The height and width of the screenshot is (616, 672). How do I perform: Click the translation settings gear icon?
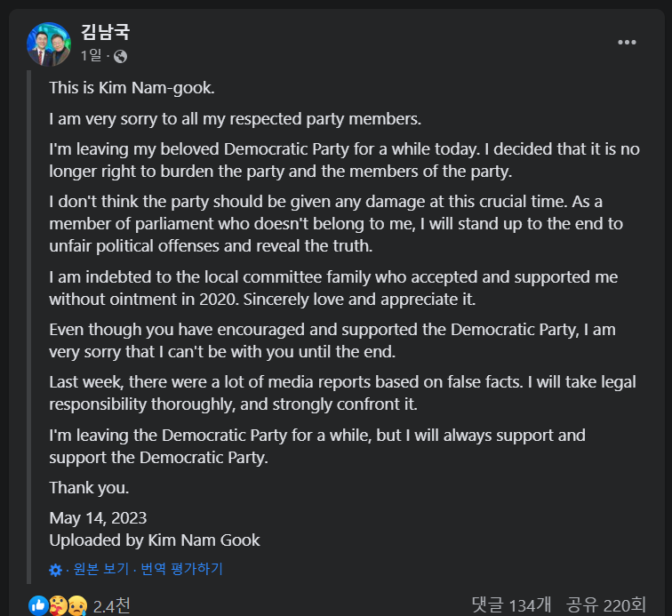pyautogui.click(x=56, y=570)
